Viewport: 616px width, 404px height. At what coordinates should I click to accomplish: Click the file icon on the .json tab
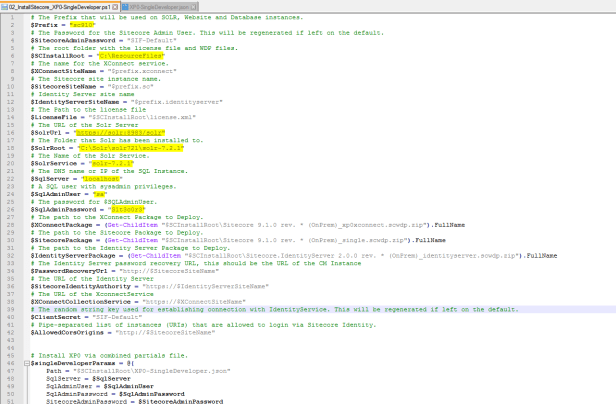[x=125, y=7]
